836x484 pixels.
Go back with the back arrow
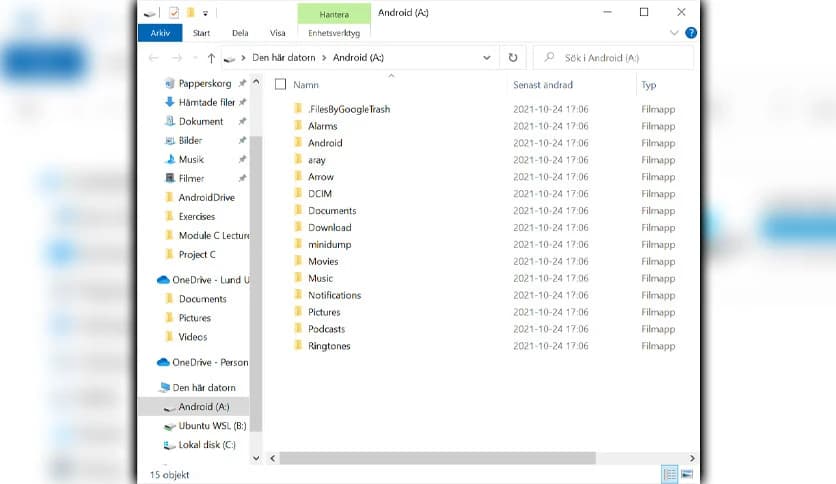(x=154, y=58)
